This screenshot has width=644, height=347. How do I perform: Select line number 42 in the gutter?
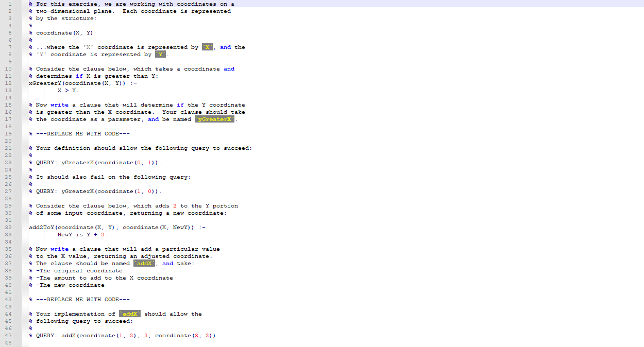pyautogui.click(x=9, y=299)
